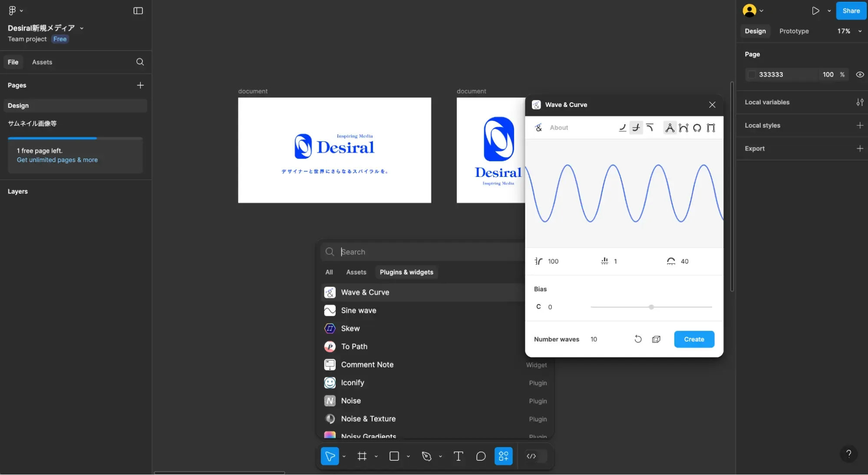This screenshot has width=868, height=475.
Task: Click the Create button in Wave & Curve
Action: coord(694,339)
